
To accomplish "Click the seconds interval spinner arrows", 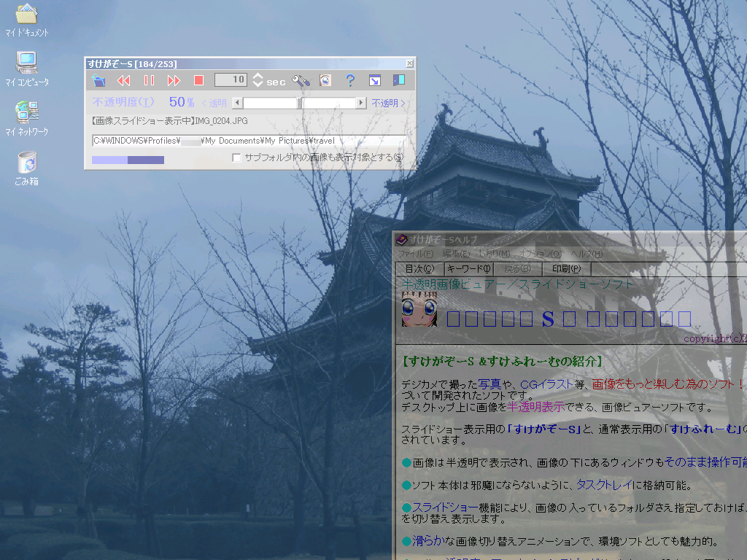I will (x=258, y=80).
